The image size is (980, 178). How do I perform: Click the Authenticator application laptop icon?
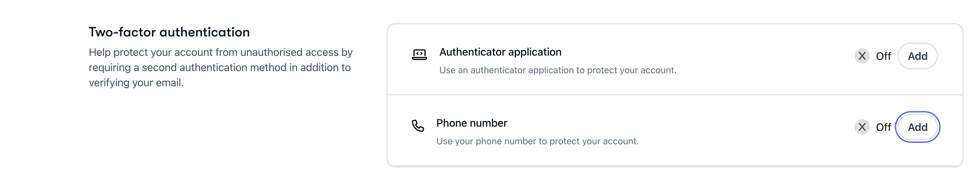click(419, 55)
